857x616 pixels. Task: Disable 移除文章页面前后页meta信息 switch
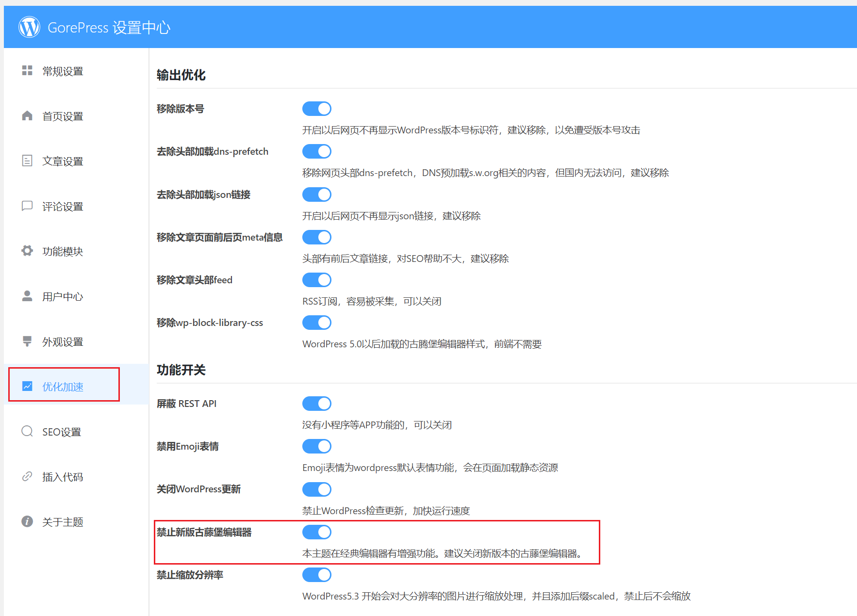(x=317, y=237)
